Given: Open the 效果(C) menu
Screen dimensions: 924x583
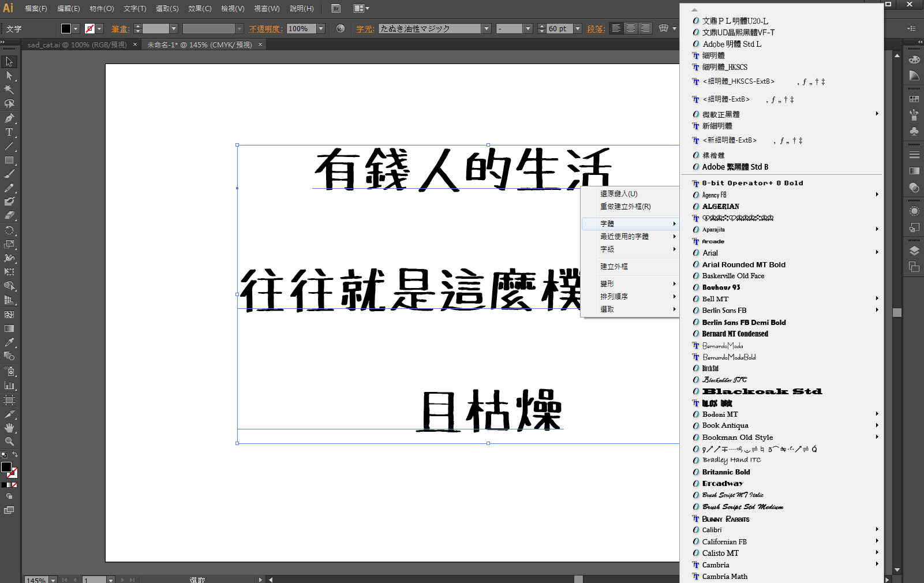Looking at the screenshot, I should click(200, 8).
